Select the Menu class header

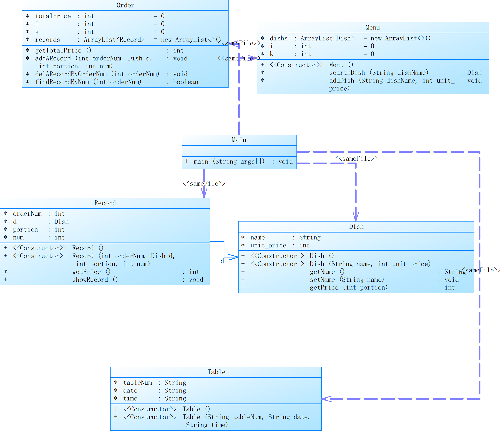(372, 28)
